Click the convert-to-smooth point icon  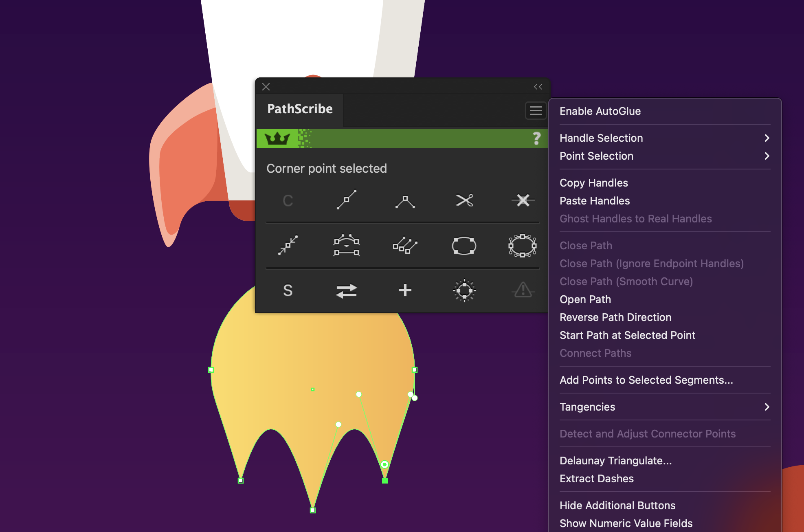347,200
